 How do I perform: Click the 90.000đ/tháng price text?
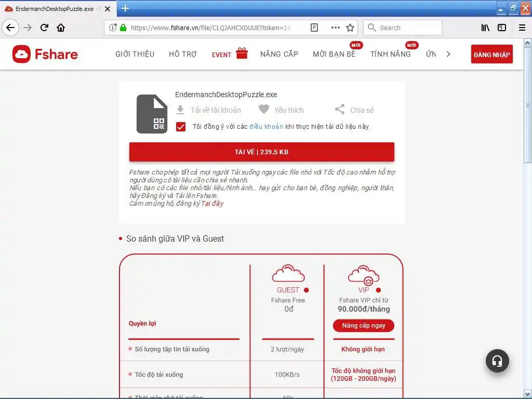[x=364, y=309]
